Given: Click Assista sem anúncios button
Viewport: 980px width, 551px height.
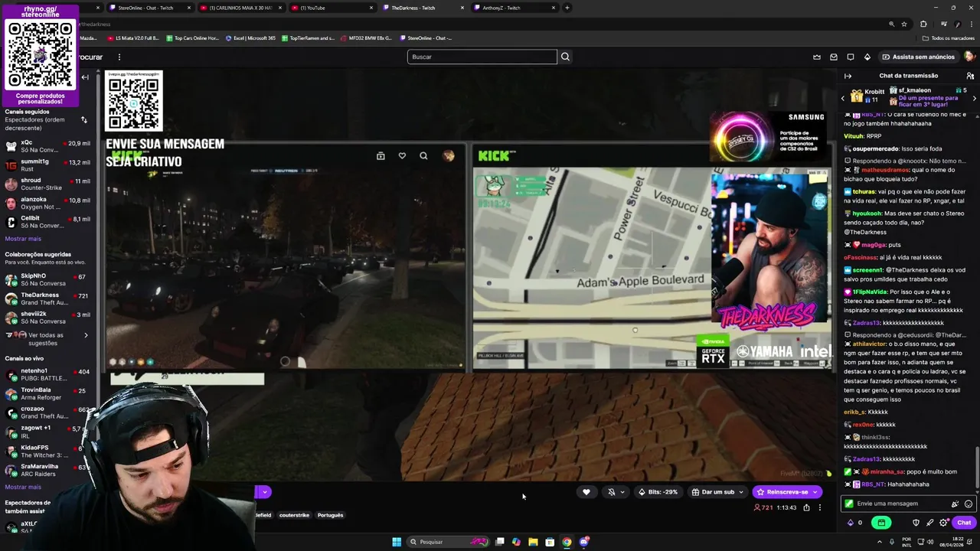Looking at the screenshot, I should (x=918, y=57).
